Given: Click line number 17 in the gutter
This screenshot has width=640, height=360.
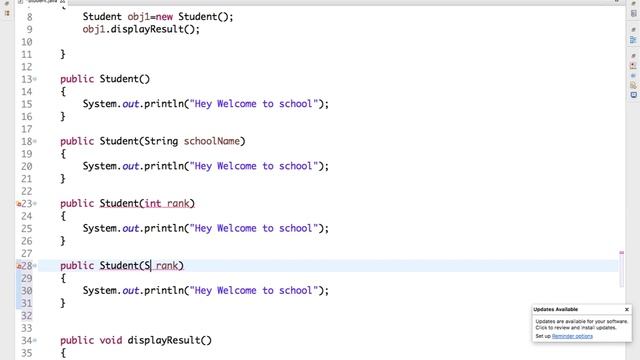Looking at the screenshot, I should click(27, 129).
